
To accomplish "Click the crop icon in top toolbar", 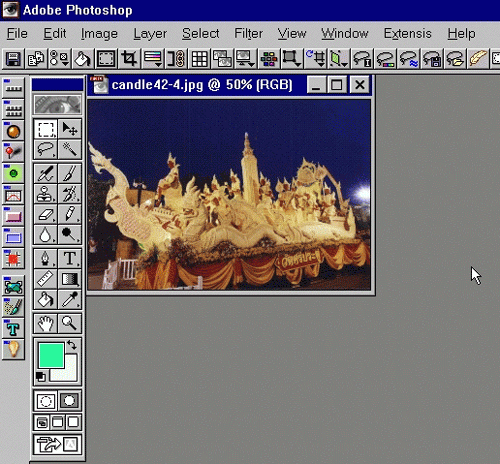I will point(129,59).
